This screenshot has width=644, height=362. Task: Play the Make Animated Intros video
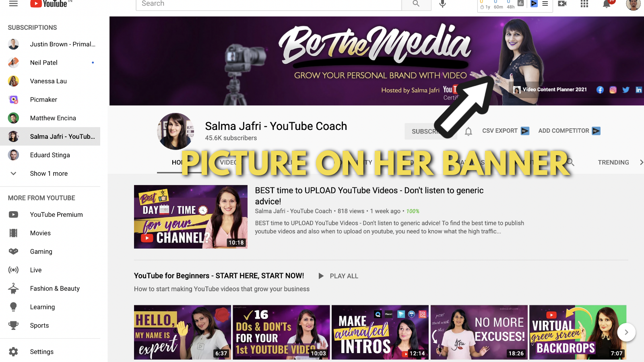coord(380,332)
